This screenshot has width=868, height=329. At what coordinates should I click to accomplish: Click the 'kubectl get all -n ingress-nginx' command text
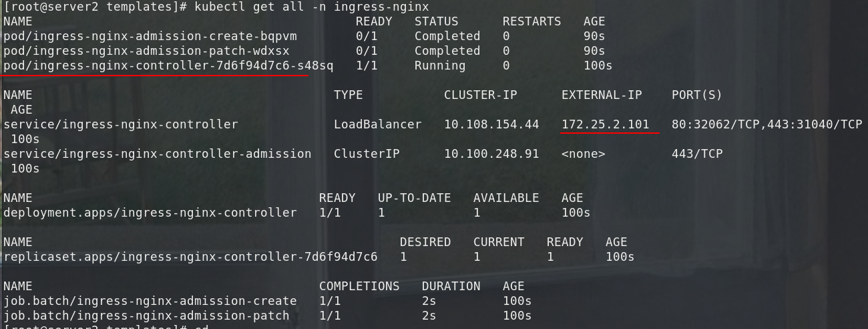pos(312,7)
